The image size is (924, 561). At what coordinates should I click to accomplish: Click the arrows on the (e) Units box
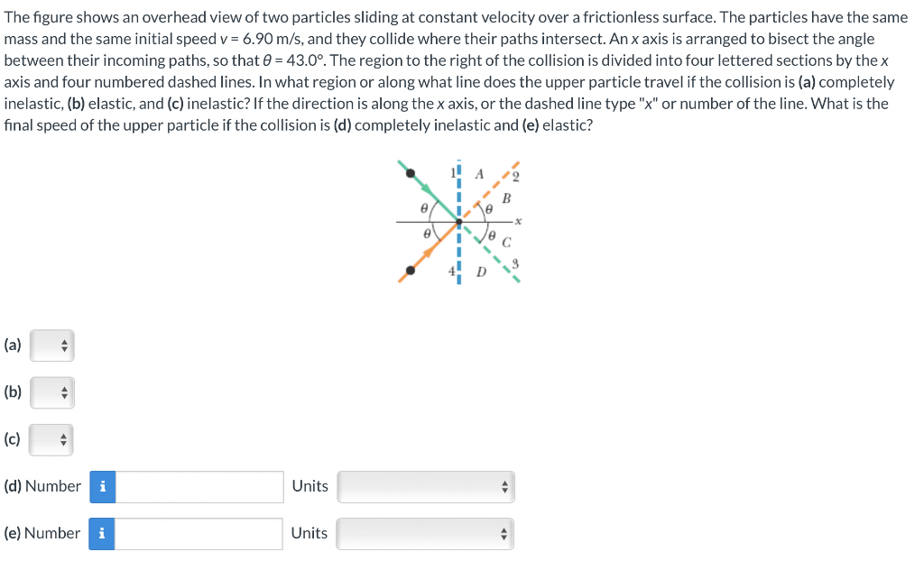505,533
